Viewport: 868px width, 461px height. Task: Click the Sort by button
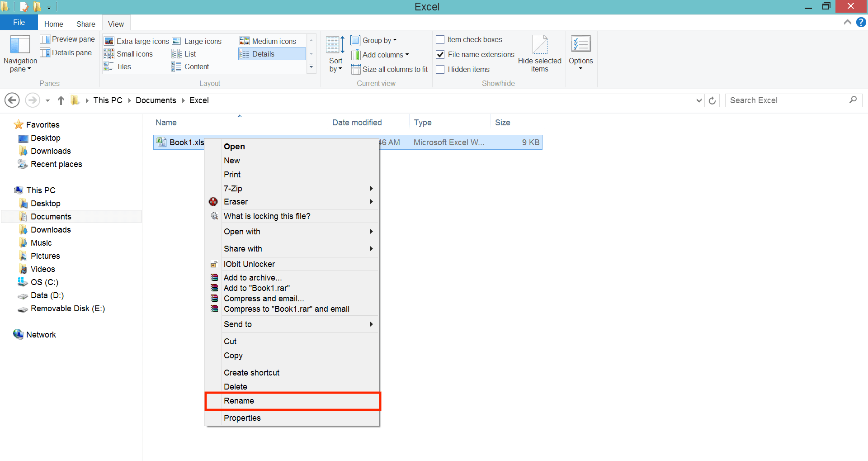(335, 54)
